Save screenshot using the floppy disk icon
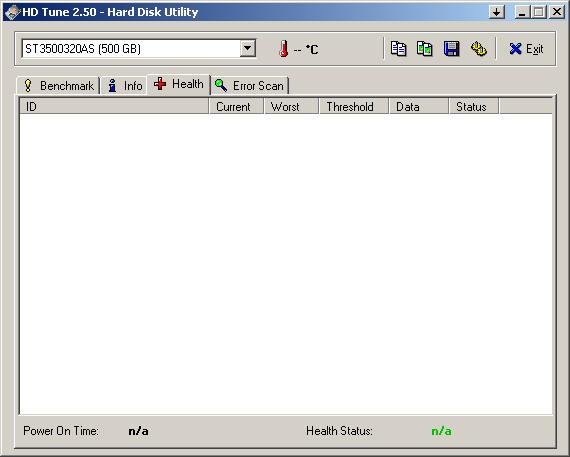This screenshot has height=457, width=570. point(451,48)
